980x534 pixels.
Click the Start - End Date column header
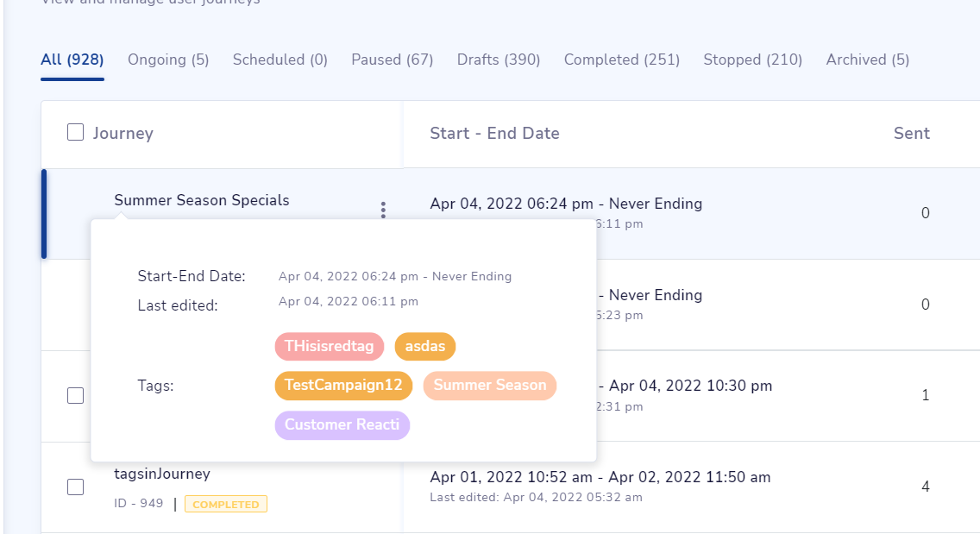pos(494,133)
